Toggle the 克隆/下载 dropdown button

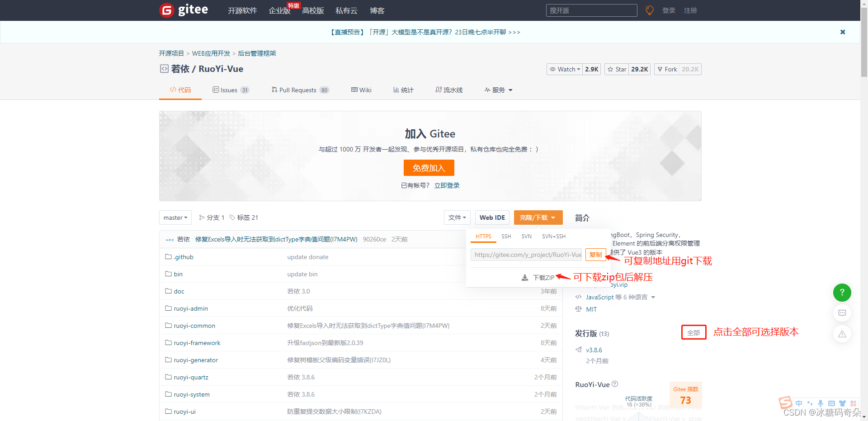click(538, 218)
